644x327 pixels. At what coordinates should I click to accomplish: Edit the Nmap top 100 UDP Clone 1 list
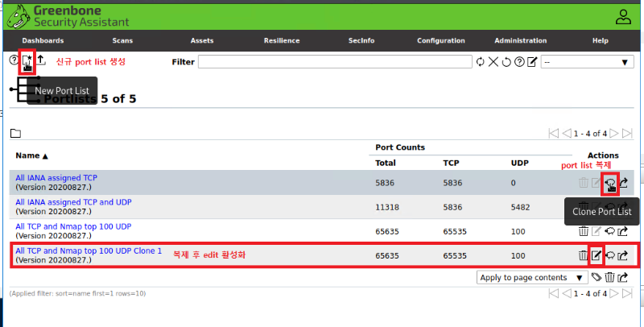pos(597,255)
